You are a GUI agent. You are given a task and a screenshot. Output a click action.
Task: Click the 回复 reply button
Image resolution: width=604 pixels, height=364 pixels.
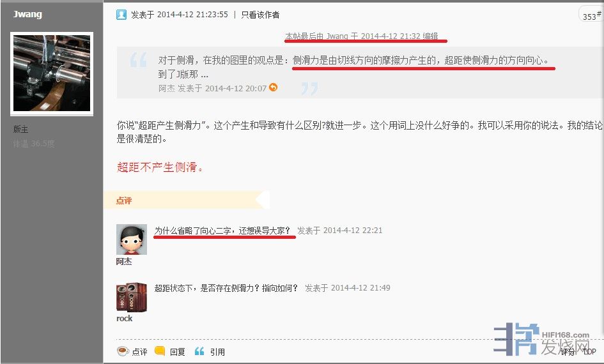(x=178, y=352)
